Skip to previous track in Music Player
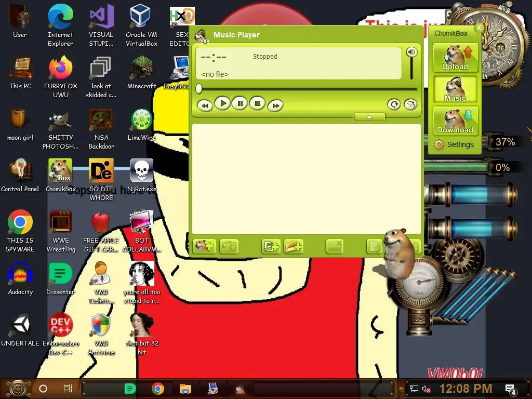Screen dimensions: 532x399 205,105
